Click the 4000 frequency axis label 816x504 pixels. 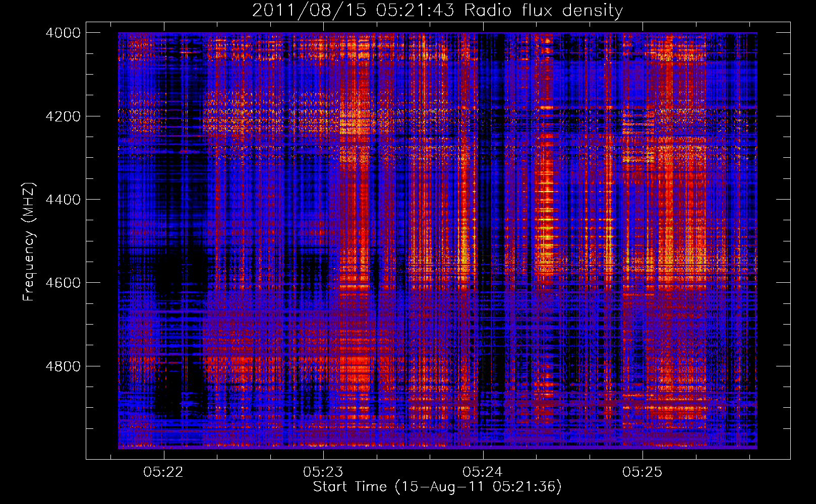(x=63, y=33)
